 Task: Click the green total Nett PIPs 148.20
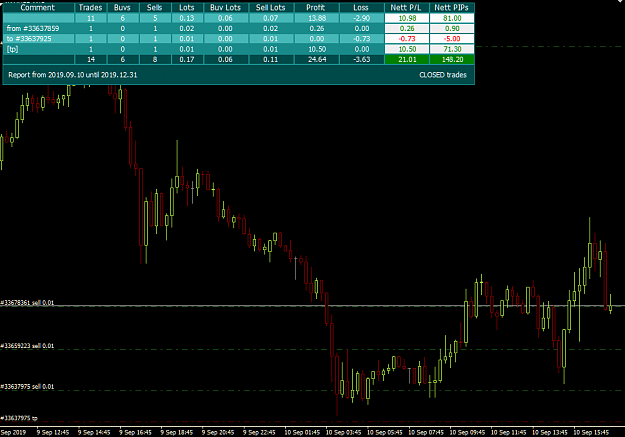coord(452,59)
